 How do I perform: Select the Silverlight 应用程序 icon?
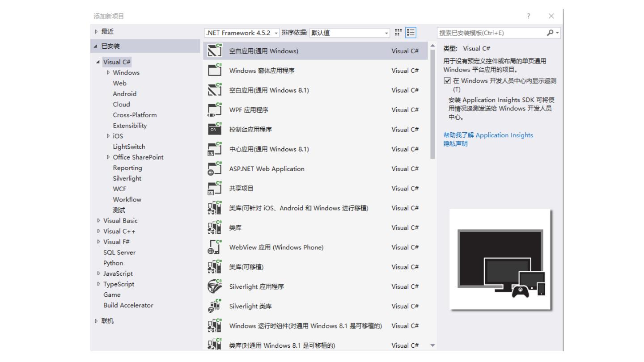tap(216, 286)
